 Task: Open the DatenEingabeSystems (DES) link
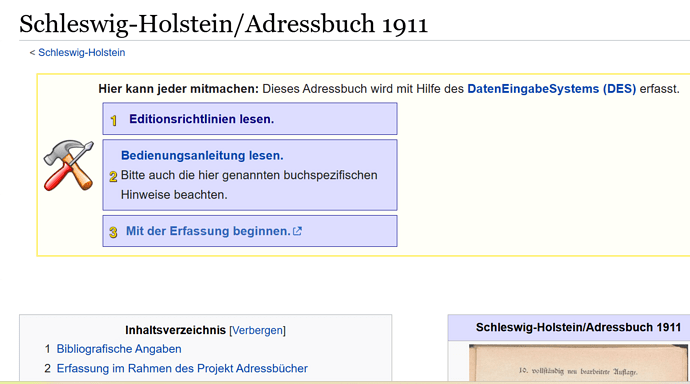click(551, 89)
